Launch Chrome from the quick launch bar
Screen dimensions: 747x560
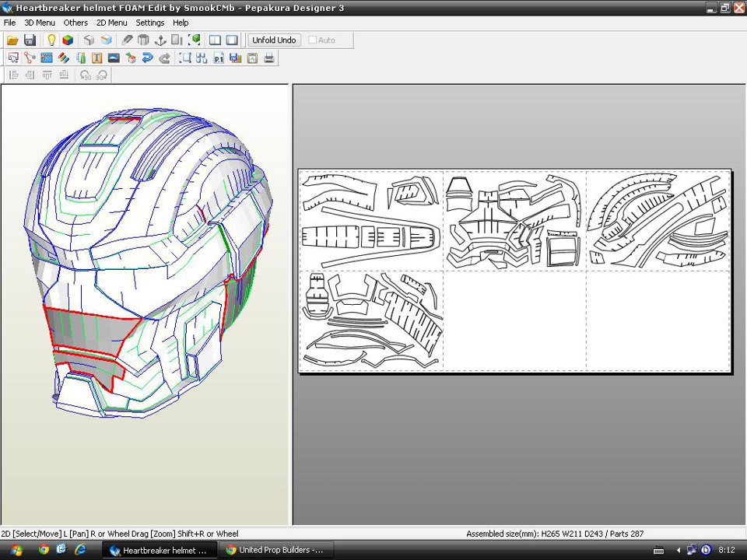[x=44, y=550]
